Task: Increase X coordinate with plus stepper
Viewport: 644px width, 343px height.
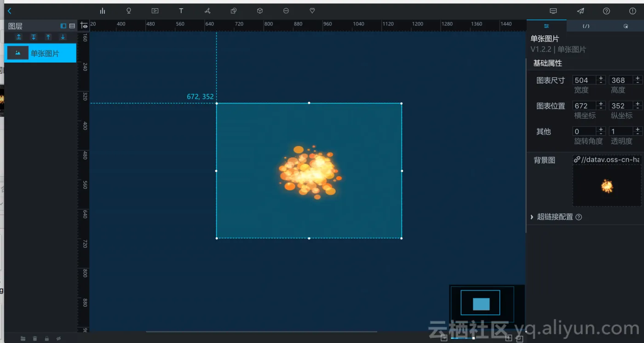Action: pyautogui.click(x=601, y=103)
